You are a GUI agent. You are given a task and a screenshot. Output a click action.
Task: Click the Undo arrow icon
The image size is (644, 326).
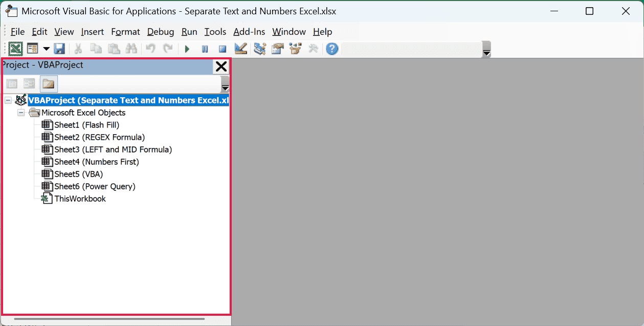click(x=150, y=49)
